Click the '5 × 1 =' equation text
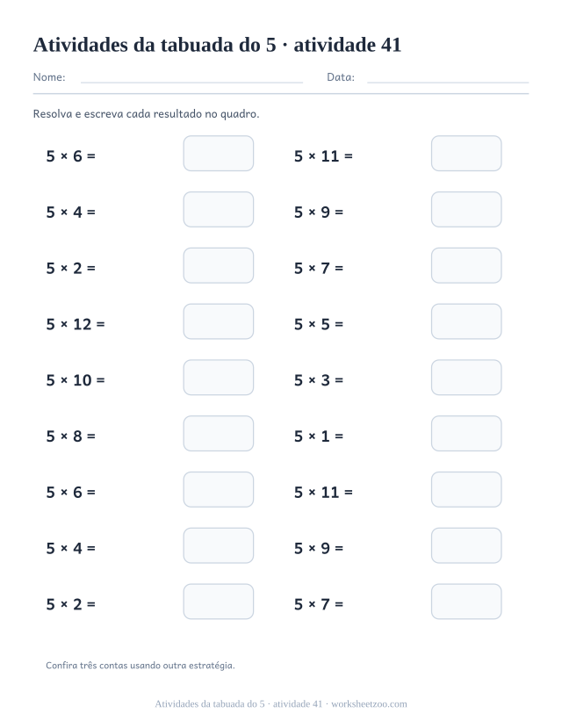 pos(319,436)
